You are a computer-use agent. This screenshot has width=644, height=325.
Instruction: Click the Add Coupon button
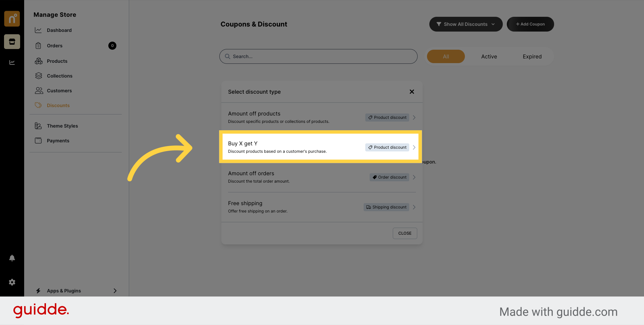pos(530,24)
